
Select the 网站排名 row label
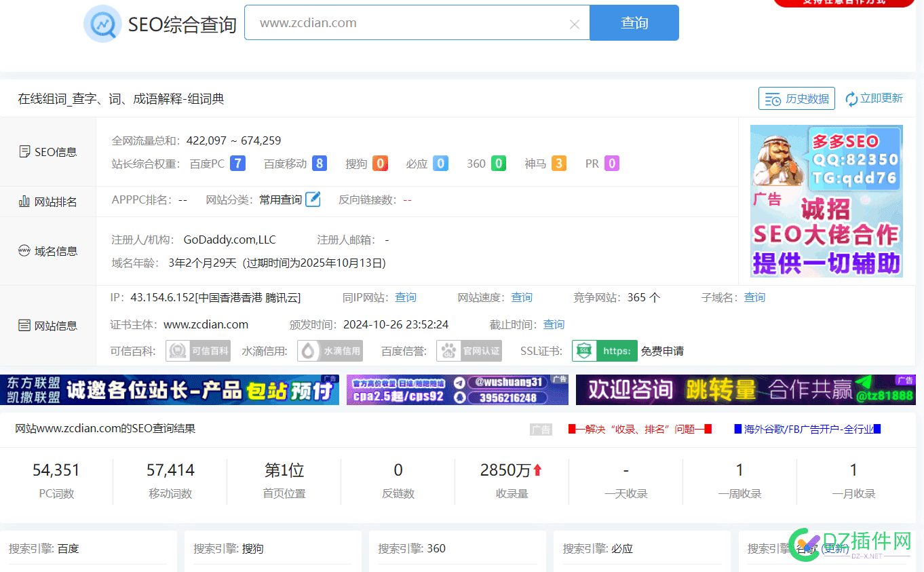pos(47,202)
